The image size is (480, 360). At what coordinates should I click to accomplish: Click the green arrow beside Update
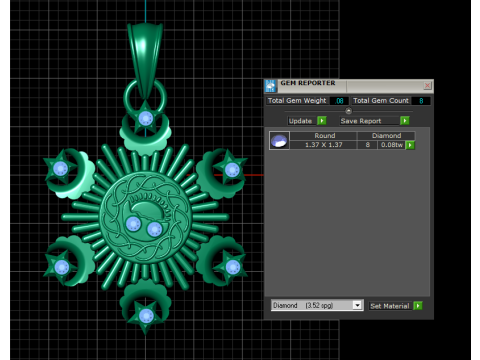322,121
